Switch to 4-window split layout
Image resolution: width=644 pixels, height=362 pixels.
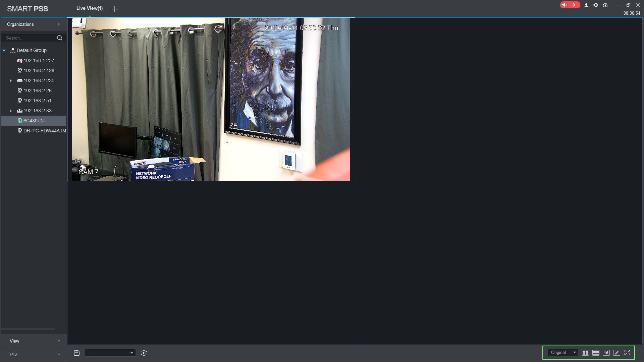tap(585, 353)
